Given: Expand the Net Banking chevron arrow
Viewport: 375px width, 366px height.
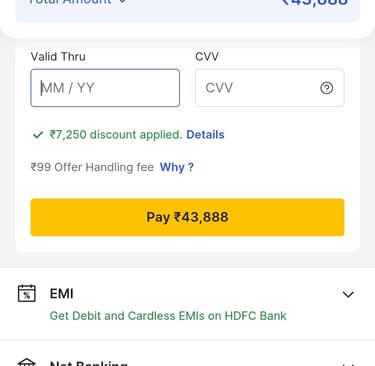Looking at the screenshot, I should [348, 364].
